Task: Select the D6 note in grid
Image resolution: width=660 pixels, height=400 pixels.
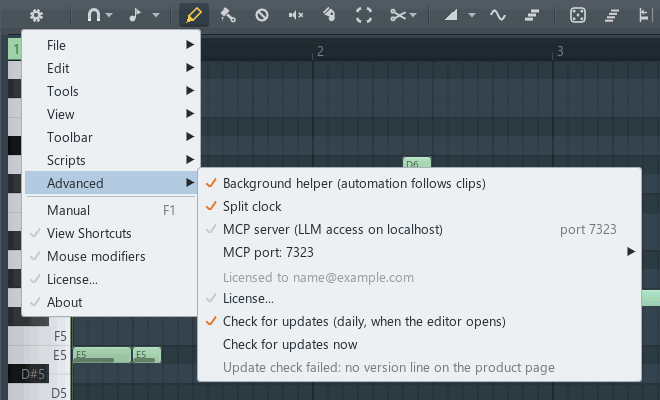Action: pos(417,163)
